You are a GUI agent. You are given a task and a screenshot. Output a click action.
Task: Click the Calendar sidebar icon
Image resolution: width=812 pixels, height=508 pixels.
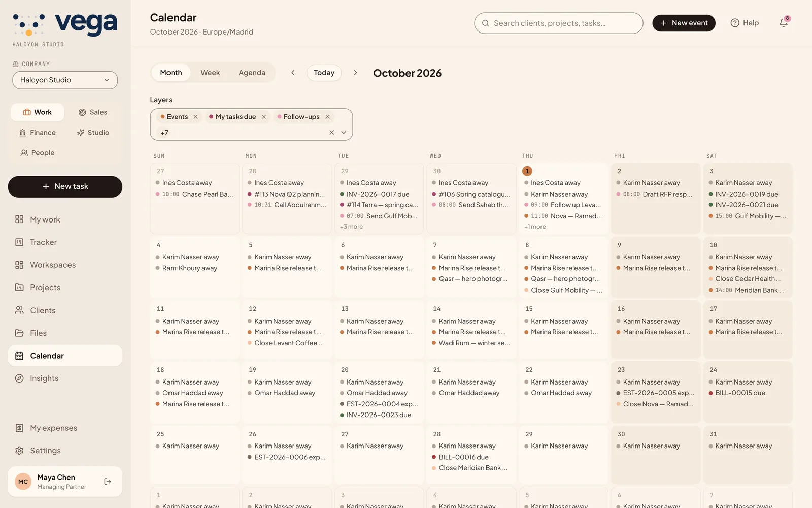click(x=19, y=356)
